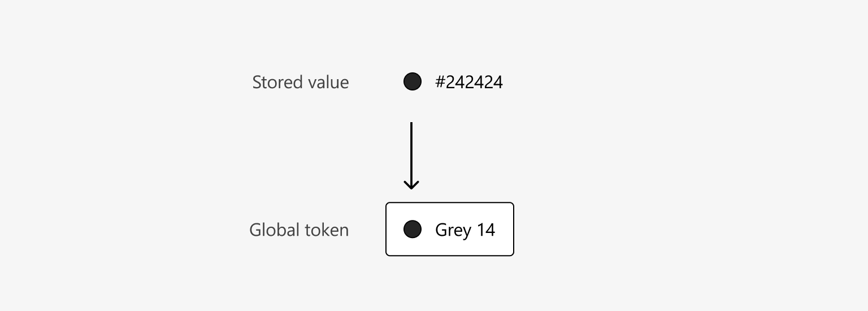The image size is (868, 311).
Task: Click the hash symbol of the hex code
Action: 440,83
